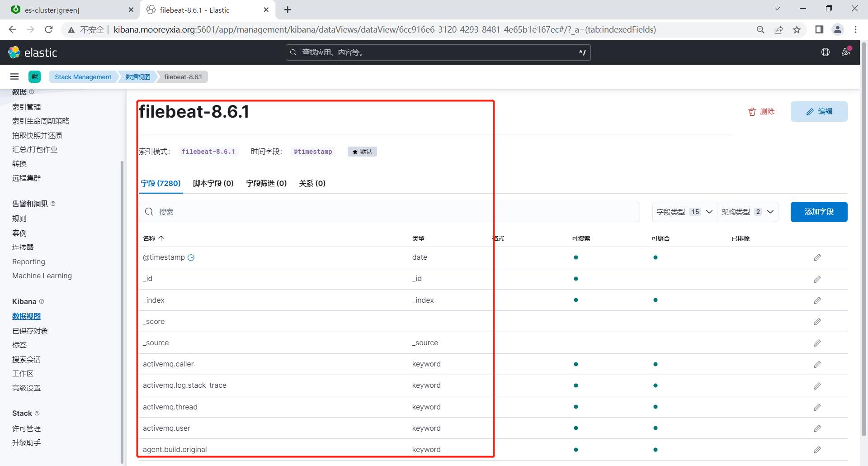This screenshot has height=466, width=868.
Task: Click the clock icon next to @timestamp
Action: (191, 257)
